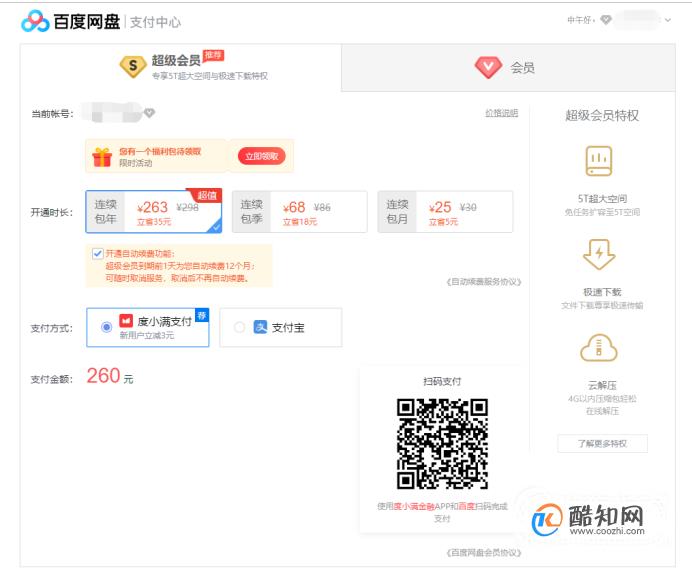Click the 荐 badge on 度小满支付
The height and width of the screenshot is (574, 692).
click(x=202, y=315)
